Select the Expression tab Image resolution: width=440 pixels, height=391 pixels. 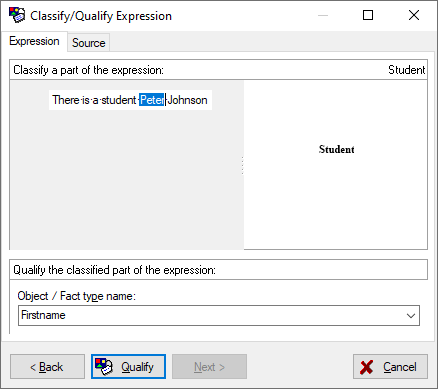coord(34,41)
